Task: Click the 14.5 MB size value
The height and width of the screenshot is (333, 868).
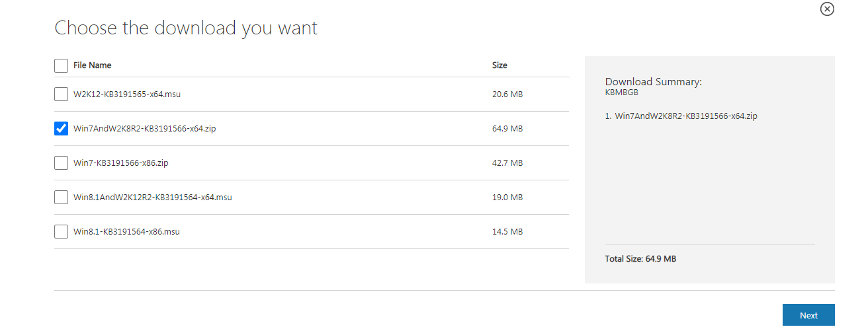Action: [x=507, y=232]
